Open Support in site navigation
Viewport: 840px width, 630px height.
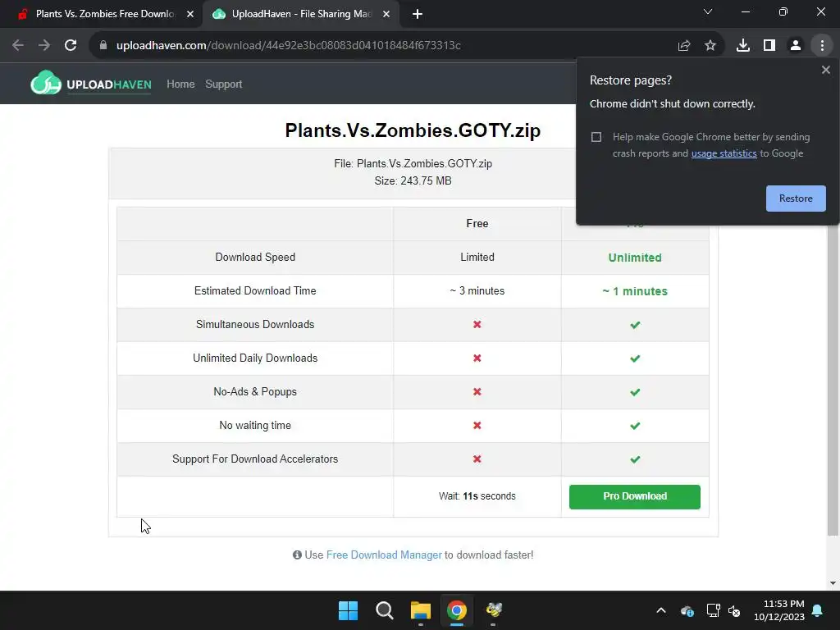tap(224, 84)
